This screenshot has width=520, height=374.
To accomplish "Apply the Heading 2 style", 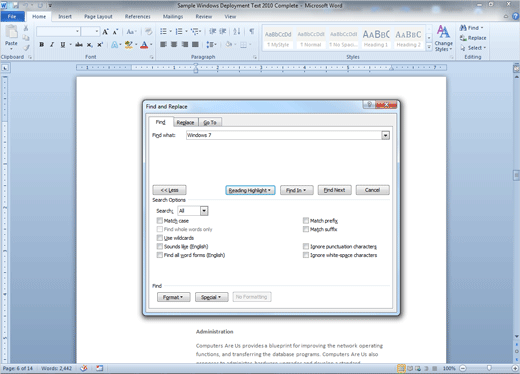I will pyautogui.click(x=408, y=38).
